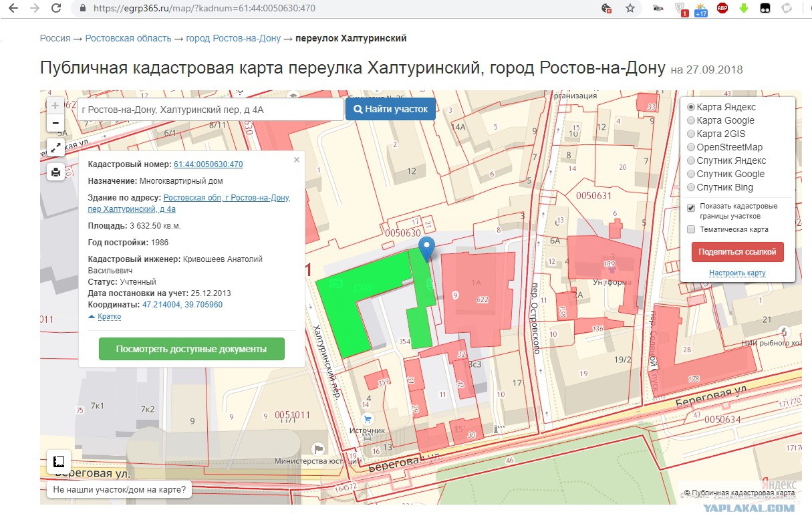Go to город Ростов-на-Дону breadcrumb
This screenshot has height=528, width=812.
point(233,38)
